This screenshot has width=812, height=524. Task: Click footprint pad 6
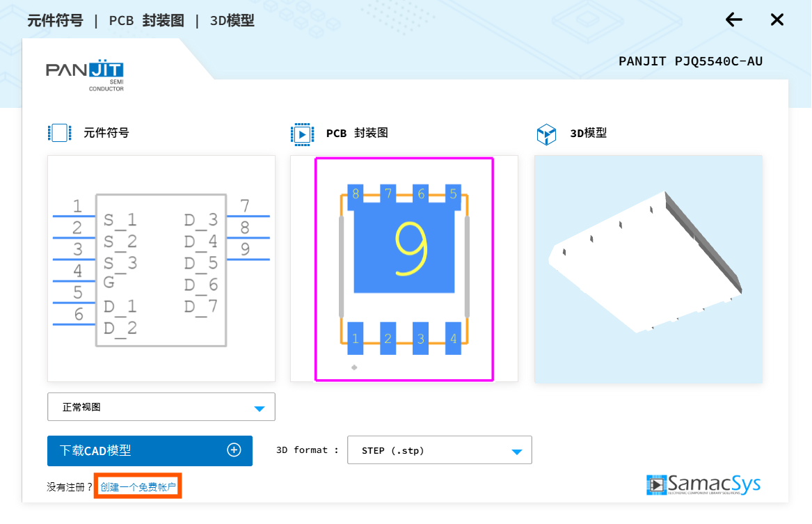(420, 195)
